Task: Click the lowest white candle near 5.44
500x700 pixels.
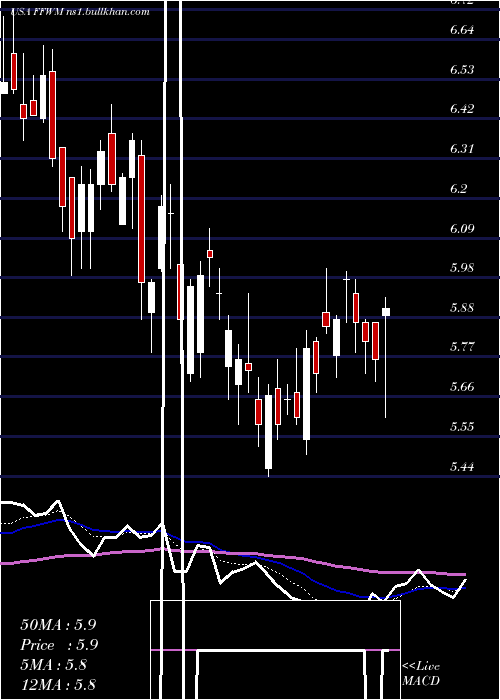Action: tap(268, 432)
